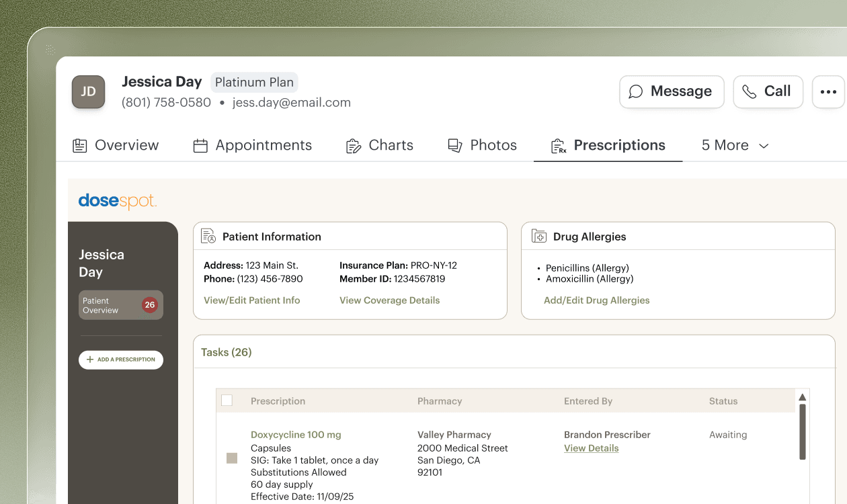Click the Substitutions Allowed text
Image resolution: width=847 pixels, height=504 pixels.
[x=298, y=472]
